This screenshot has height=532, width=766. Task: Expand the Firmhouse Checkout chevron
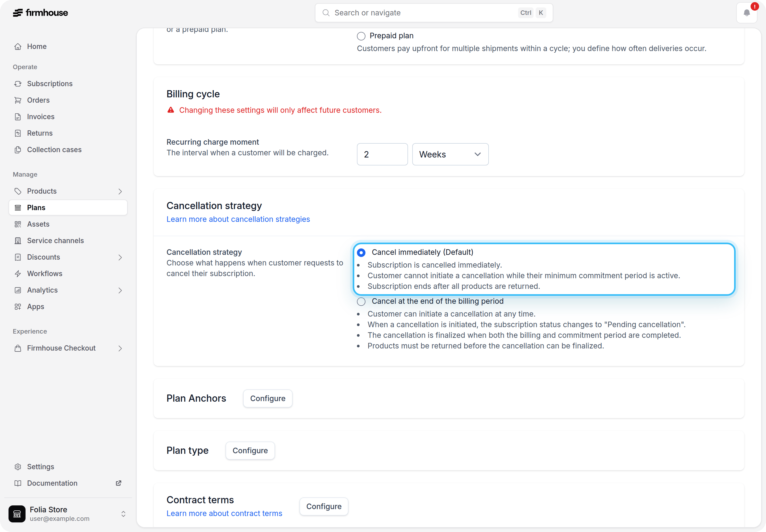[120, 348]
